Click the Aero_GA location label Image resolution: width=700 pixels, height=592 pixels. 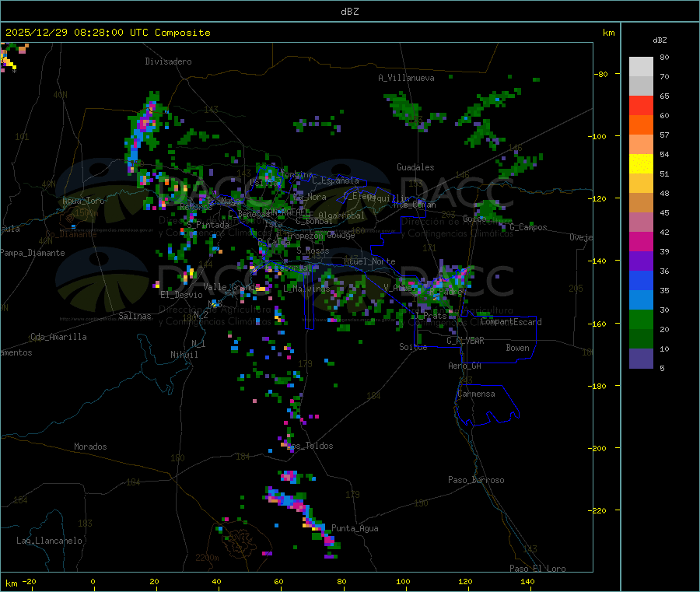464,366
